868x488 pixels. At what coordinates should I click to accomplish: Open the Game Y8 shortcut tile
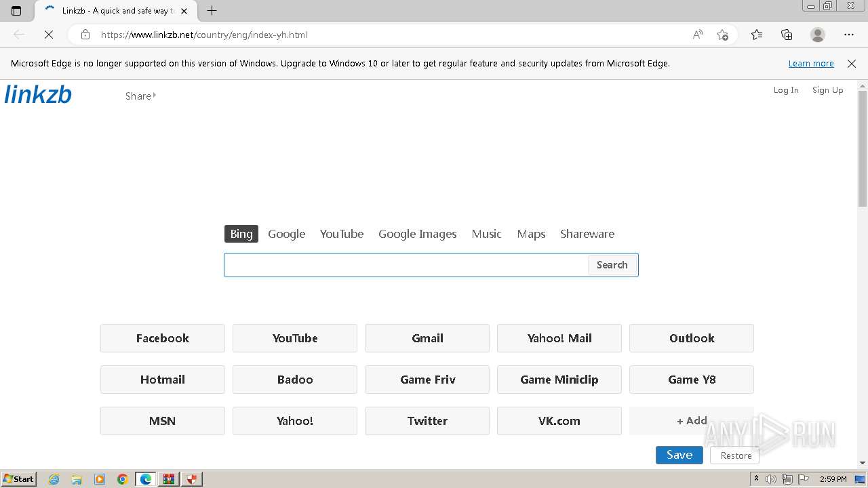point(692,380)
